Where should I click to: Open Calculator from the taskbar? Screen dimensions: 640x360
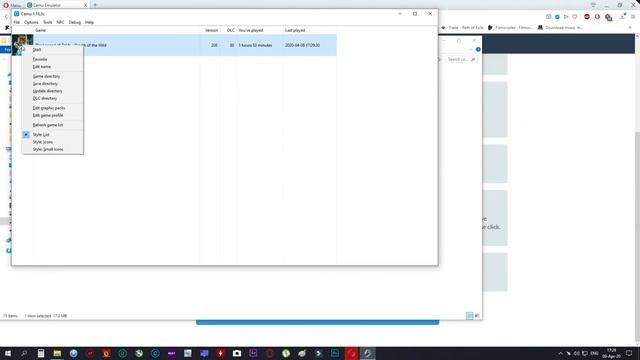tap(41, 353)
